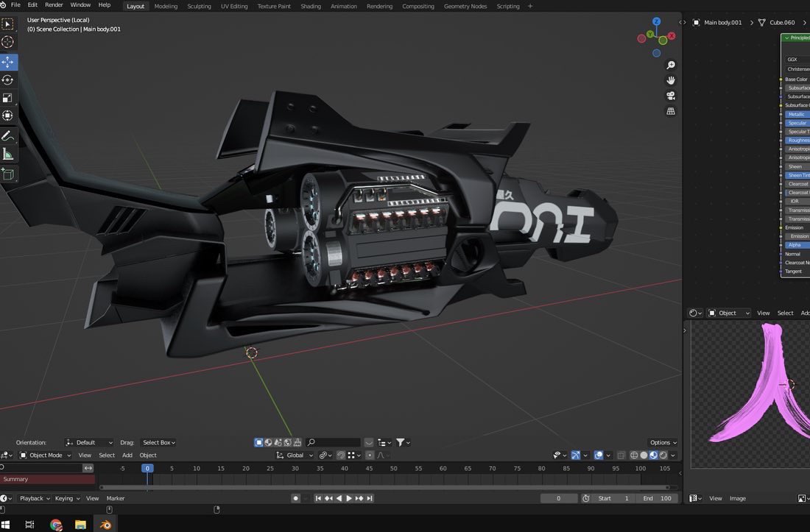
Task: Select the Add Cube tool
Action: coord(8,174)
